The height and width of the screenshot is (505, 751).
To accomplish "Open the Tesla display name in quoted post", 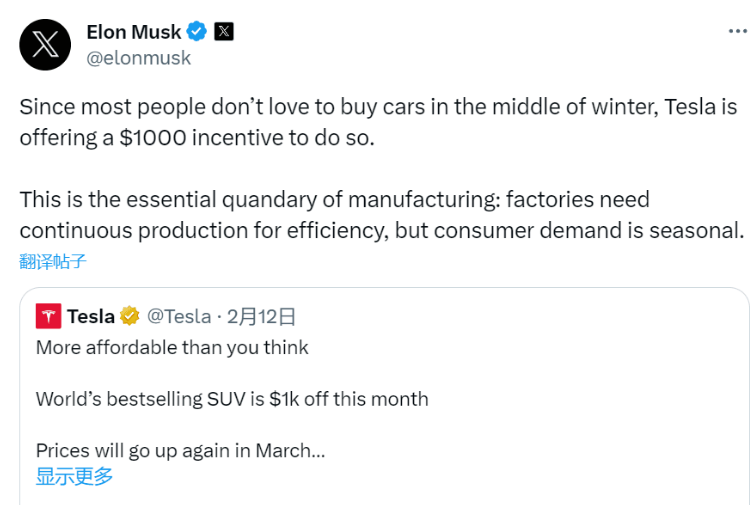I will [x=91, y=317].
